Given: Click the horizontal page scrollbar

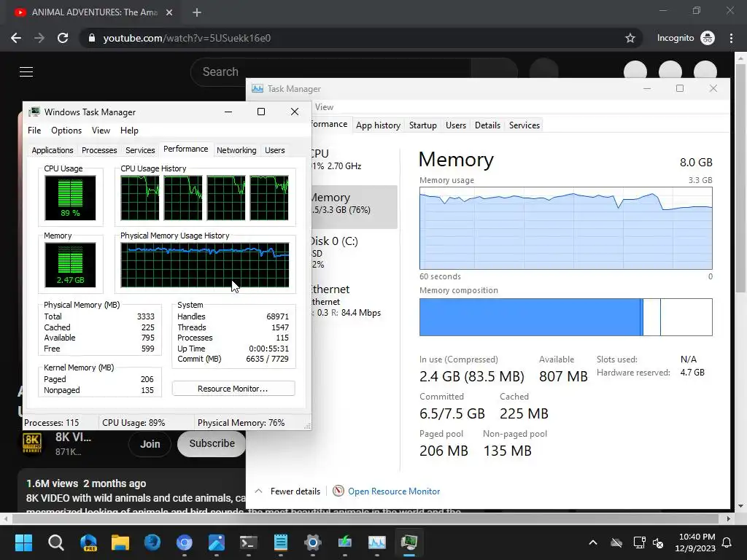Looking at the screenshot, I should point(365,518).
